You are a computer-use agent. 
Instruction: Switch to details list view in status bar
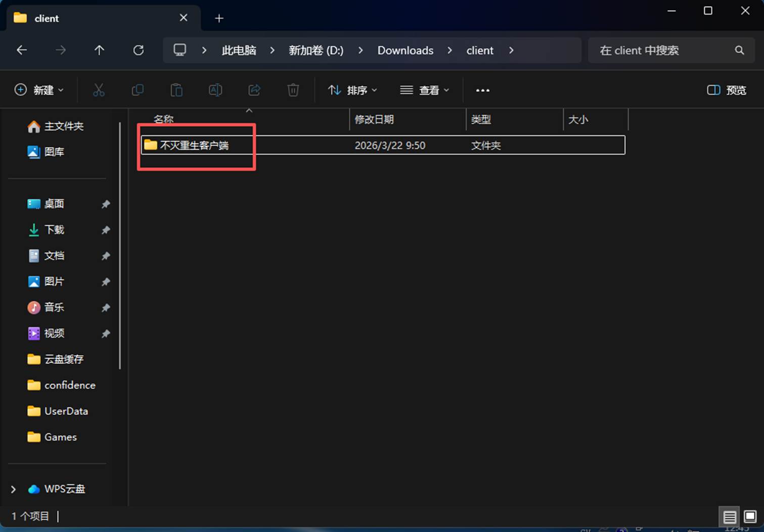click(x=729, y=517)
